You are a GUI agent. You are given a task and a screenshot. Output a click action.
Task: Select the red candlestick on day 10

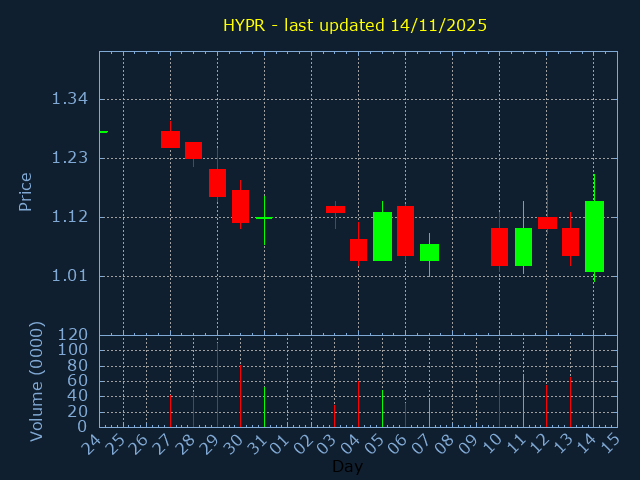(499, 246)
